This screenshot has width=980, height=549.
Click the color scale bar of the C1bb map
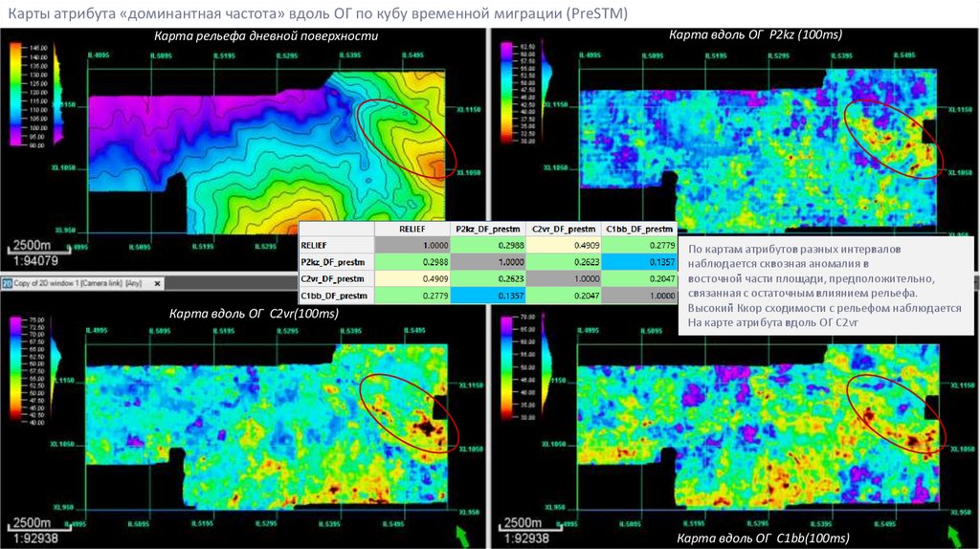click(506, 367)
